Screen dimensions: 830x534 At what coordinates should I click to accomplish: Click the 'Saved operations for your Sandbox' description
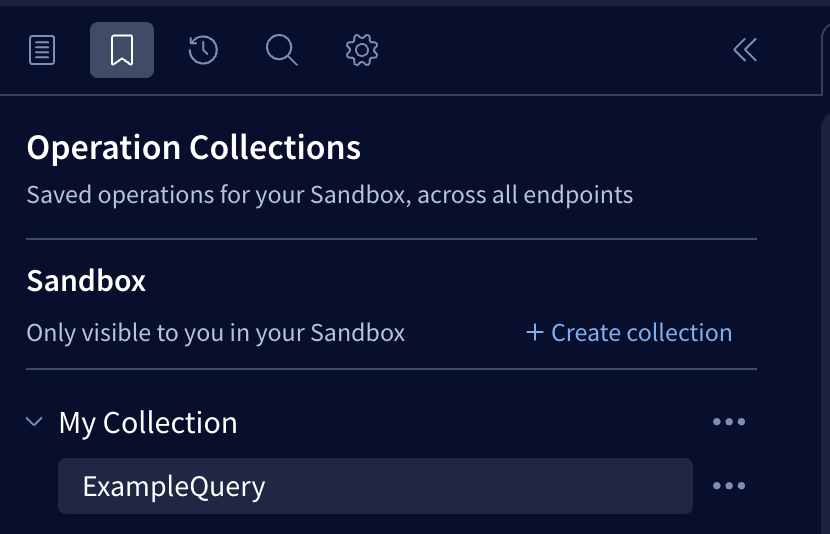[329, 194]
